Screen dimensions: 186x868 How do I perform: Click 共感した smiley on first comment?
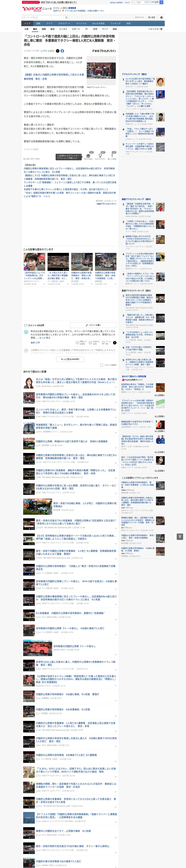78,343
